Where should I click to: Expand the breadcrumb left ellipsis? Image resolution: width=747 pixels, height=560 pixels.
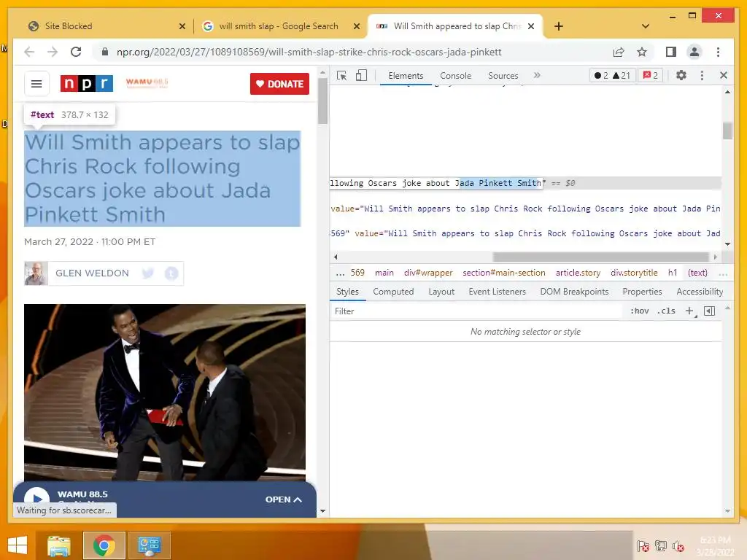340,273
